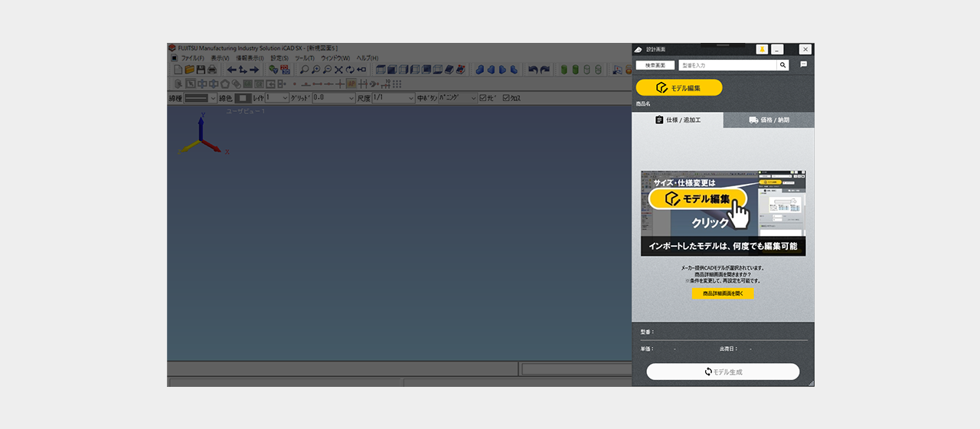Open the ファイル(F) menu
The width and height of the screenshot is (980, 429).
coord(192,58)
